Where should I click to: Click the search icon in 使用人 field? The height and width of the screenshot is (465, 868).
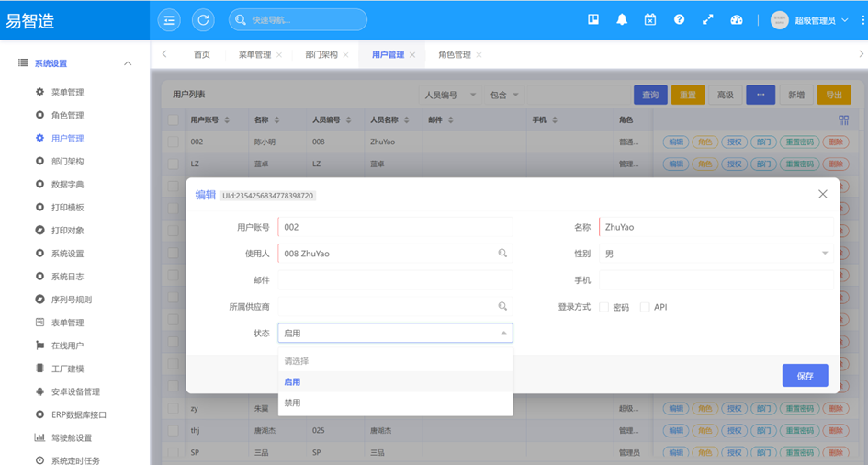coord(502,254)
